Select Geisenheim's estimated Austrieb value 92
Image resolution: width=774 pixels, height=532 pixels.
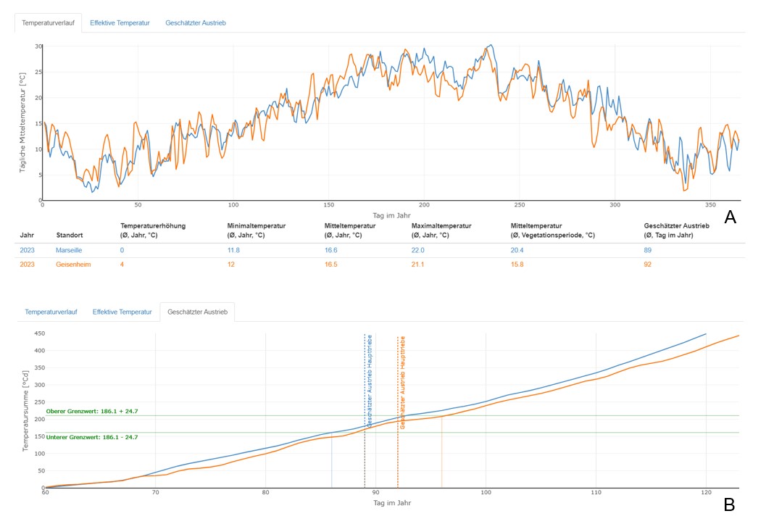click(648, 265)
